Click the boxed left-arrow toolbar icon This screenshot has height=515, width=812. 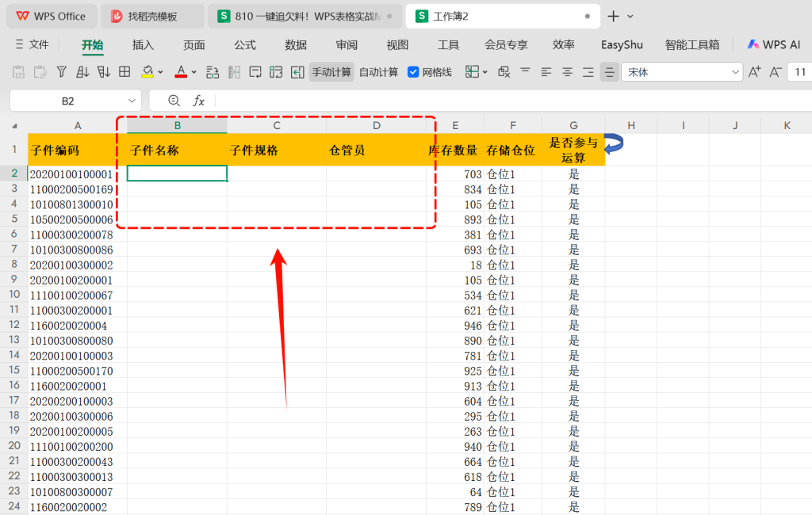pos(297,72)
